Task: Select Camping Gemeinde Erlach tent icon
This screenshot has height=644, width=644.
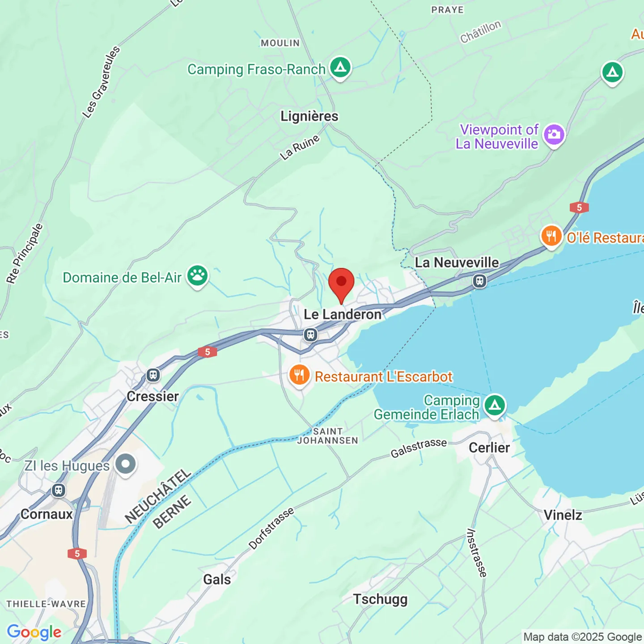Action: point(495,406)
